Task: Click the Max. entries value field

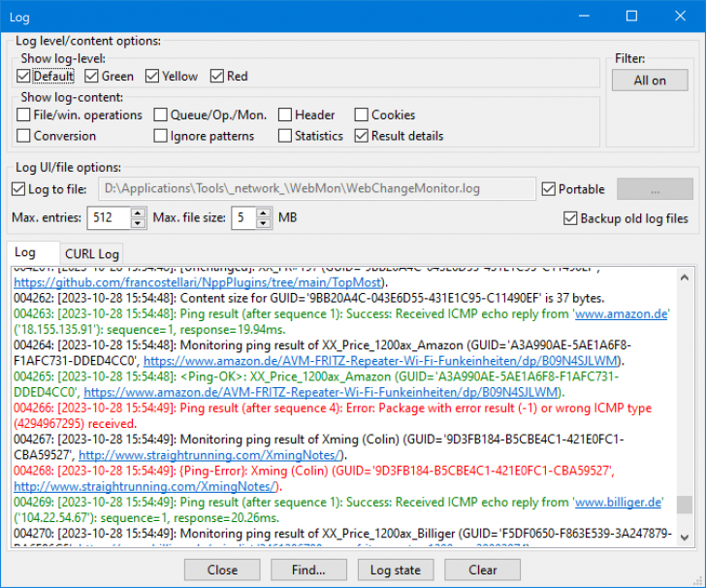Action: 109,218
